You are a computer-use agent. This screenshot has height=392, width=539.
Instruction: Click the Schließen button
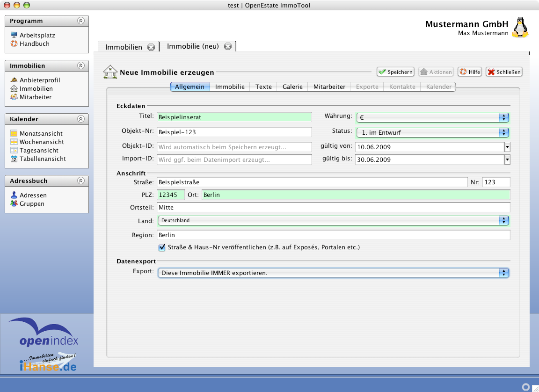pyautogui.click(x=504, y=72)
